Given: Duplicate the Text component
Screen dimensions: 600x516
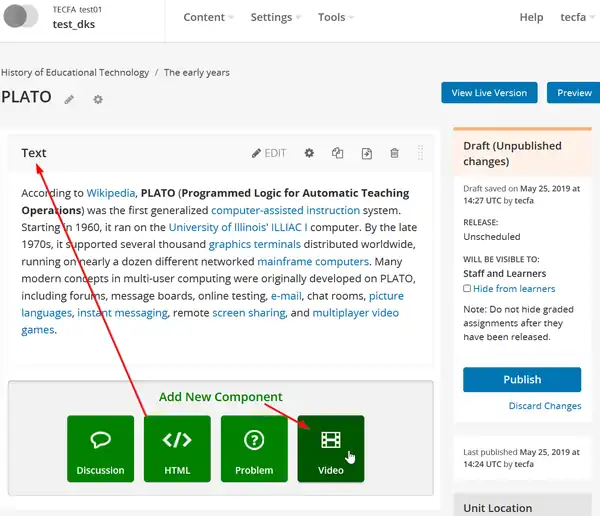Looking at the screenshot, I should pos(338,153).
